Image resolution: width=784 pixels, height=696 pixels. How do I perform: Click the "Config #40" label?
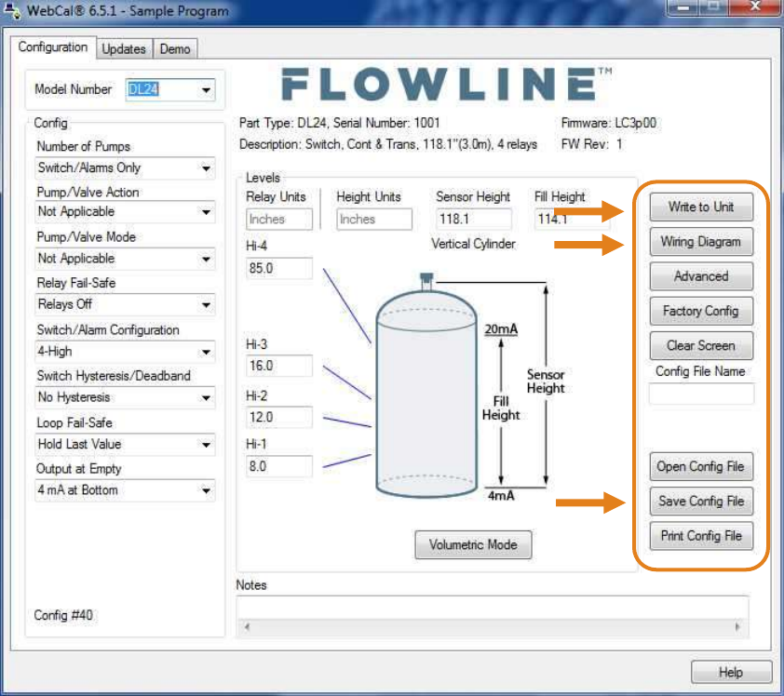pyautogui.click(x=63, y=615)
